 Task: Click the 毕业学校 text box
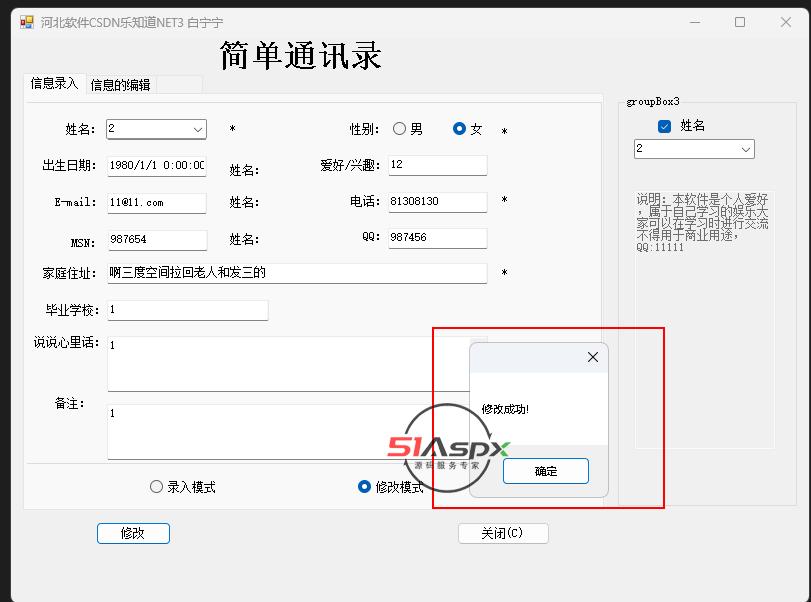click(187, 310)
